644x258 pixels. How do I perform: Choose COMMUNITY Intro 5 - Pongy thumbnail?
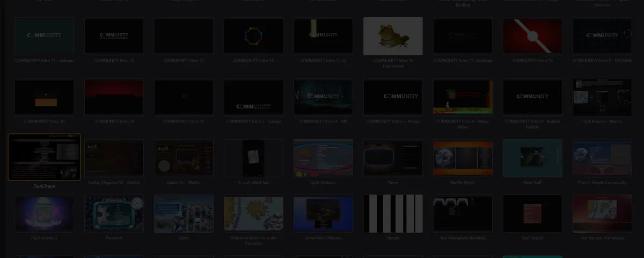click(393, 97)
